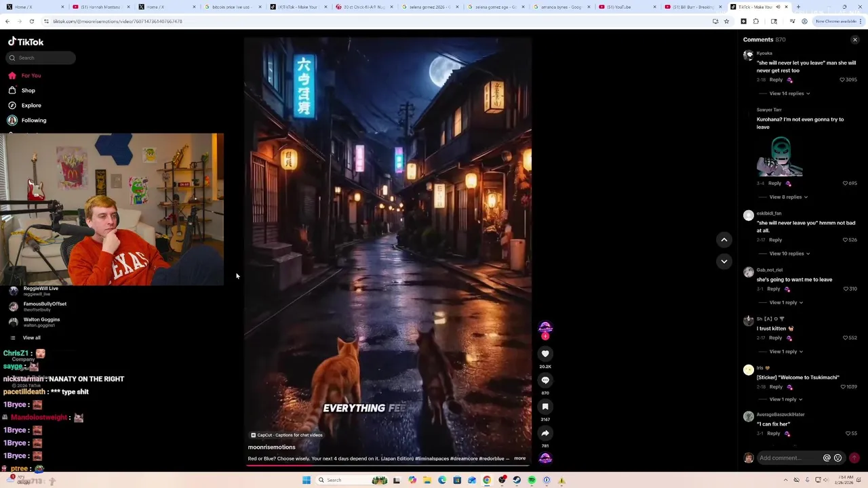Open Spotify from the taskbar
868x488 pixels.
tap(532, 480)
